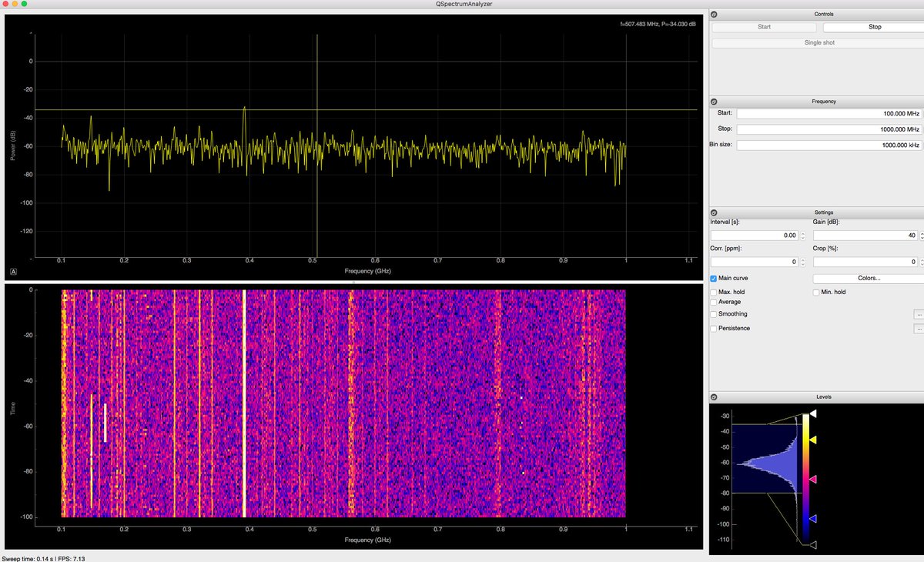Click the 'Power (dB)' axis label
This screenshot has width=924, height=562.
coord(13,146)
